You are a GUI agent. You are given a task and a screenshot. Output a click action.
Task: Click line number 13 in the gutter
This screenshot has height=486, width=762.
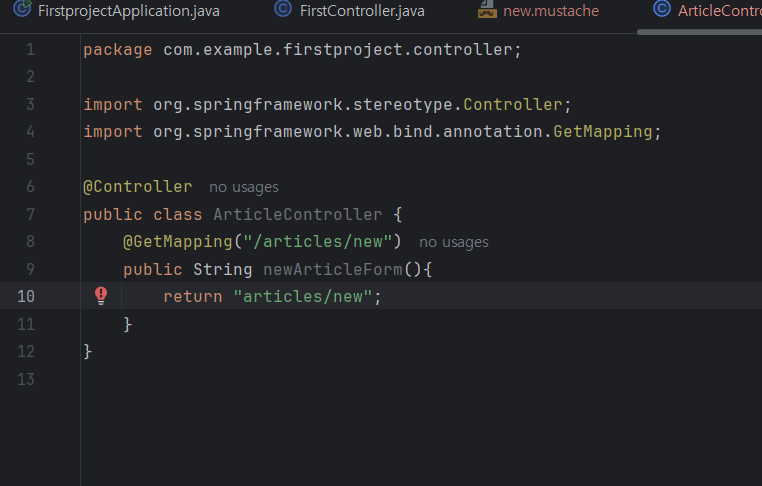(26, 379)
